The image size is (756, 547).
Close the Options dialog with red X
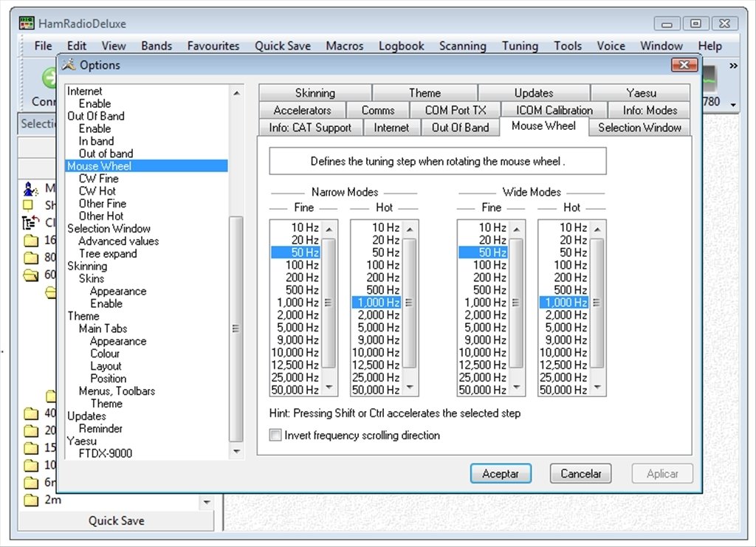point(684,64)
